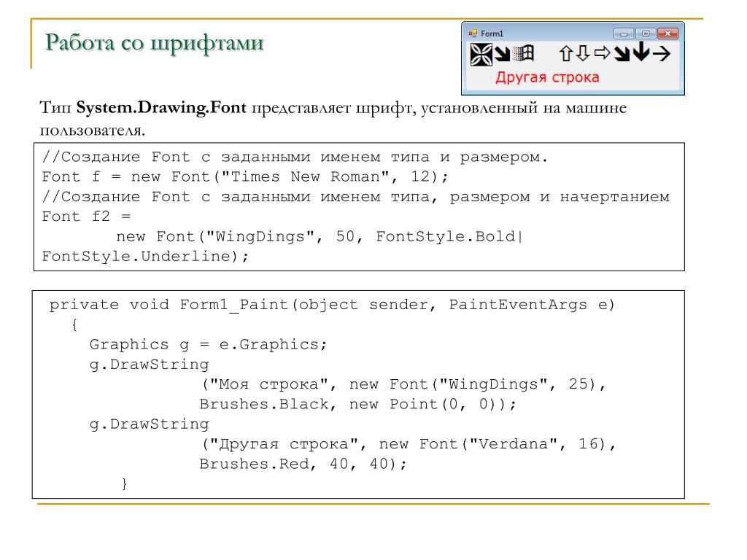
Task: Click the hollow right arrow glyph in Form1
Action: coord(602,52)
